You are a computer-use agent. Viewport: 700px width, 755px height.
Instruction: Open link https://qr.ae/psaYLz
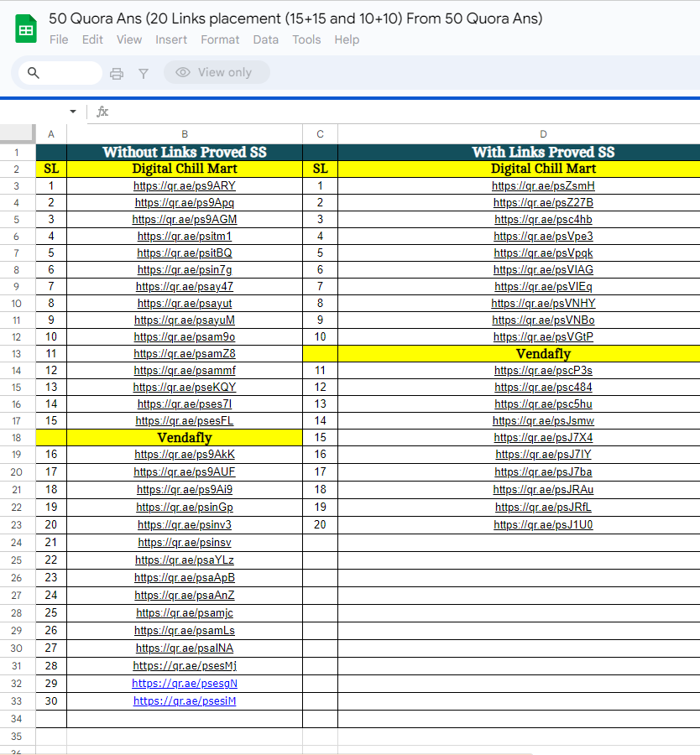[185, 560]
